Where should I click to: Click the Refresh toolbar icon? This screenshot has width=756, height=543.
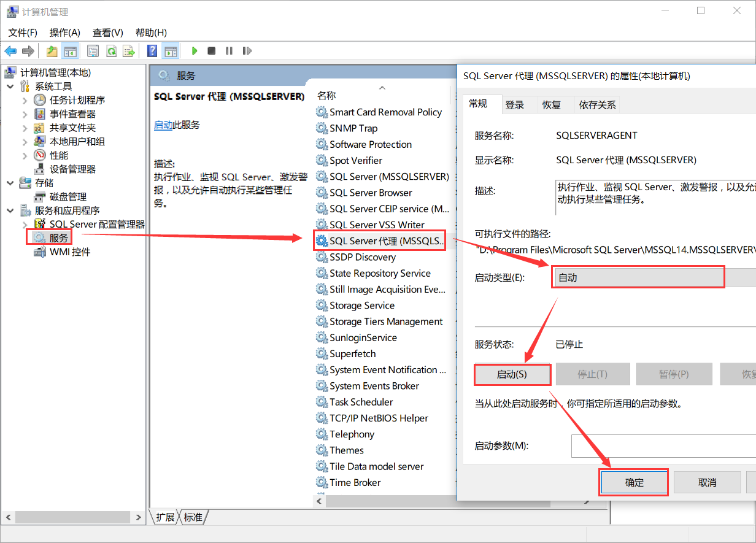111,51
